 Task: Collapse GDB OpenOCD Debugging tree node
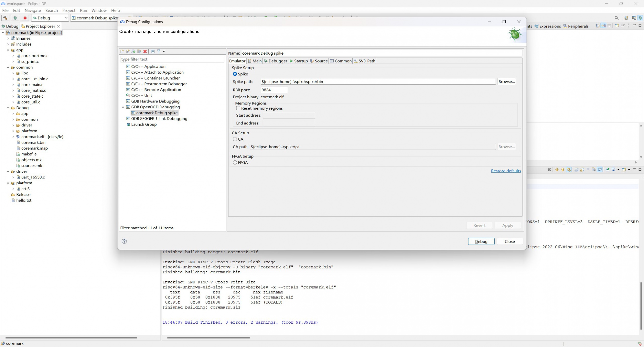point(123,107)
